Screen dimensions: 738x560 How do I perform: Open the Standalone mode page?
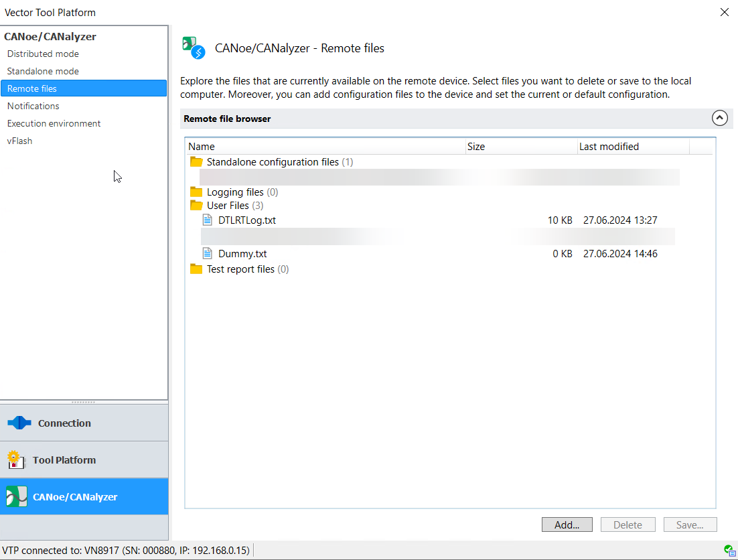(43, 71)
